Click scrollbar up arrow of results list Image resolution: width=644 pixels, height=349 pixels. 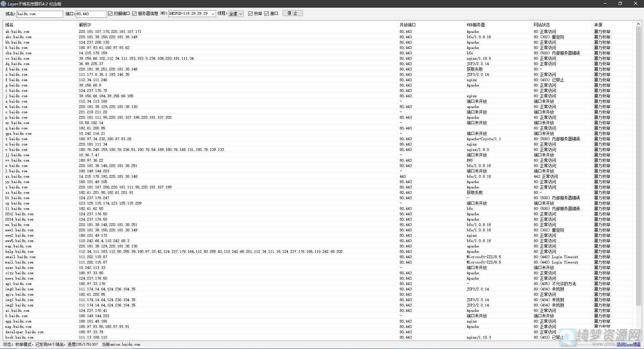(638, 24)
